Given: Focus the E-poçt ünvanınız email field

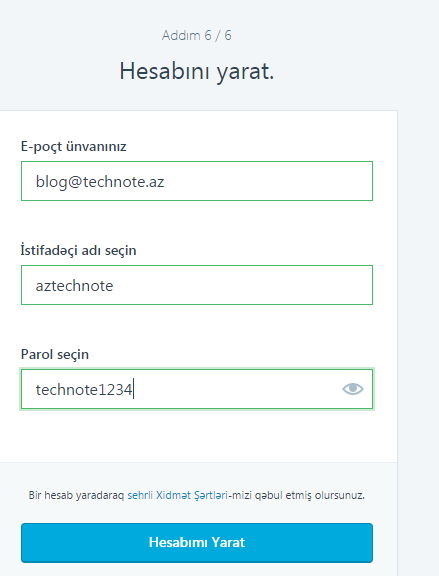Looking at the screenshot, I should [197, 181].
